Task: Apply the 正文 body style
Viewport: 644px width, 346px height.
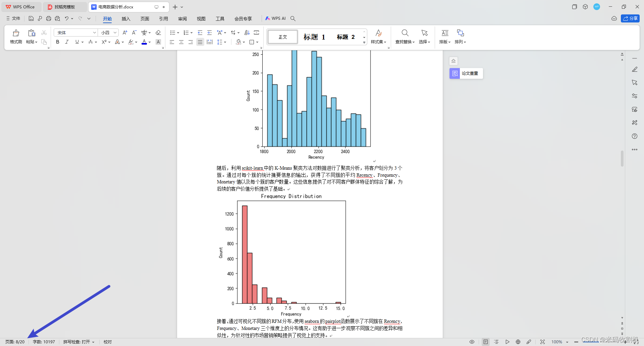Action: [283, 37]
